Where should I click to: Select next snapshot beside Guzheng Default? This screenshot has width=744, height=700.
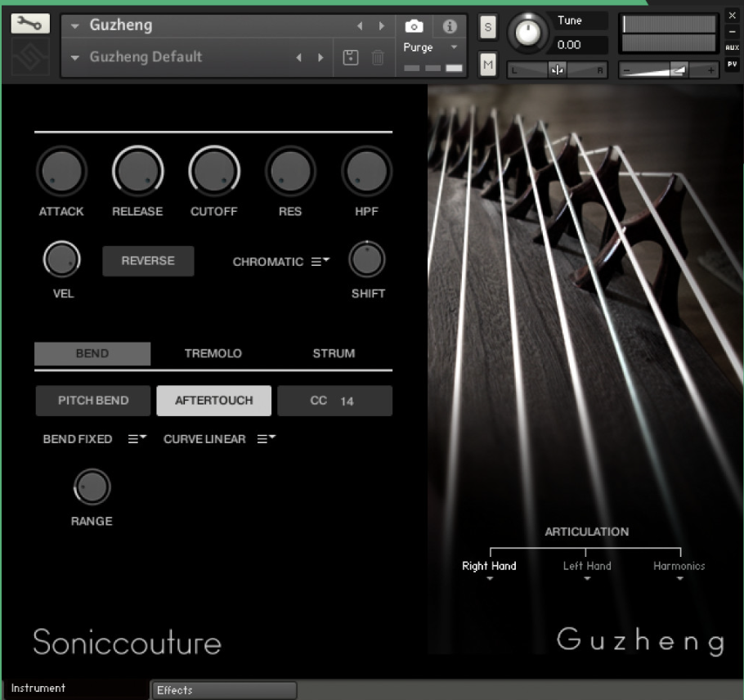(320, 57)
